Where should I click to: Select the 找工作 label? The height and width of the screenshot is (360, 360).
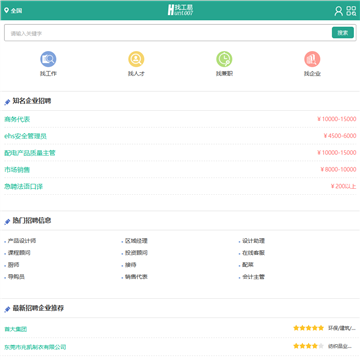pos(48,73)
